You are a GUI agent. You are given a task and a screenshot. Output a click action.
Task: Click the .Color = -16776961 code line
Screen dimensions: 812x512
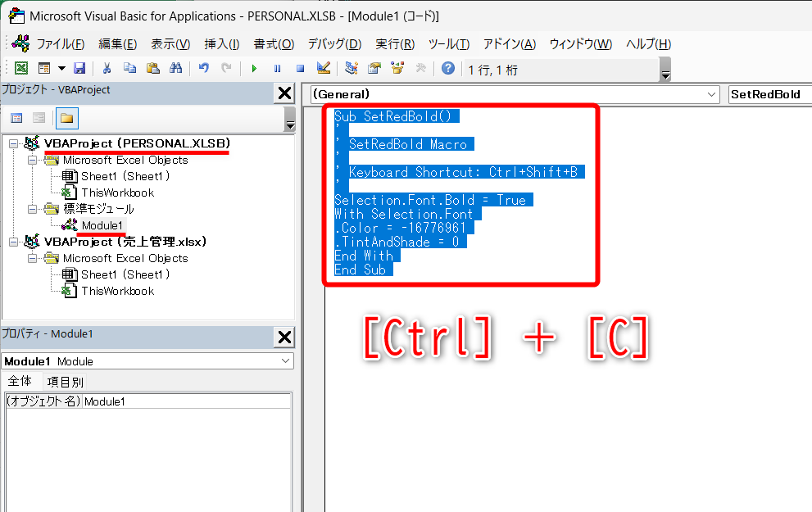[400, 228]
